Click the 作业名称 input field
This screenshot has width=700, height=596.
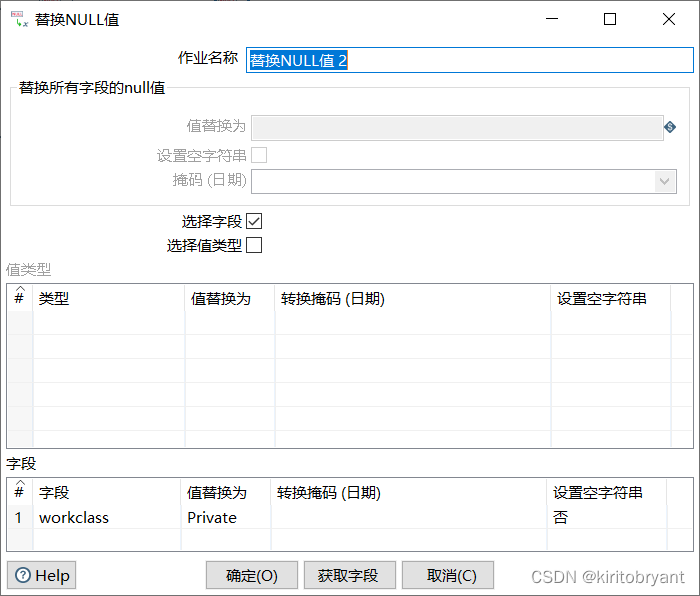(470, 60)
